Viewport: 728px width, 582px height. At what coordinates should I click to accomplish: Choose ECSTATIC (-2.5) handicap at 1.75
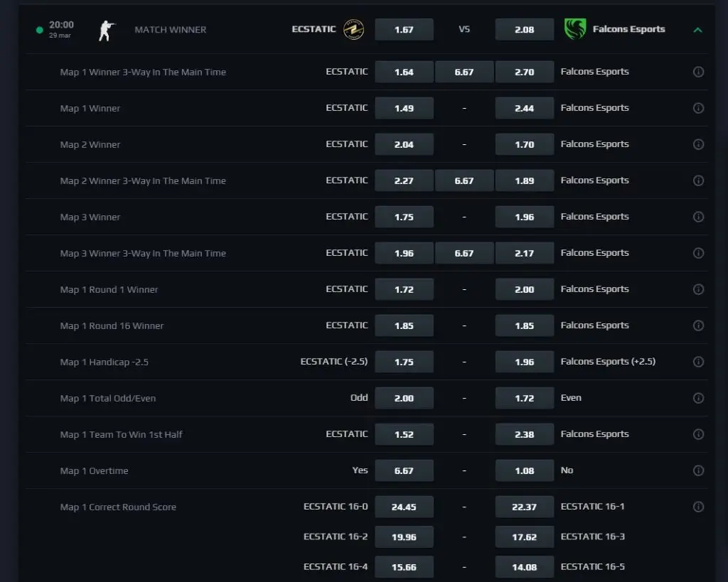404,362
